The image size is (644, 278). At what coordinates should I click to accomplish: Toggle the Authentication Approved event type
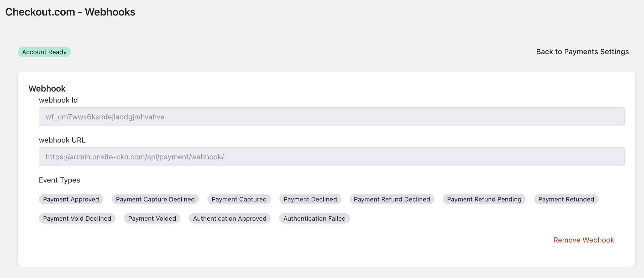[x=229, y=218]
